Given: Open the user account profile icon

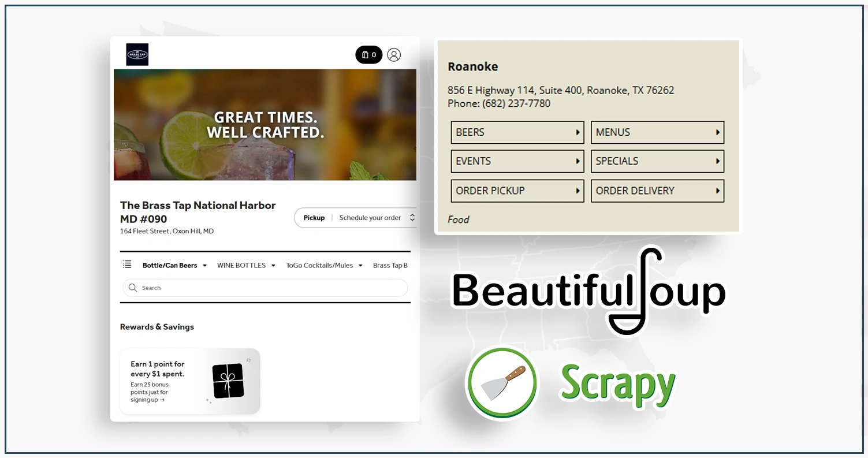Looking at the screenshot, I should click(x=394, y=55).
